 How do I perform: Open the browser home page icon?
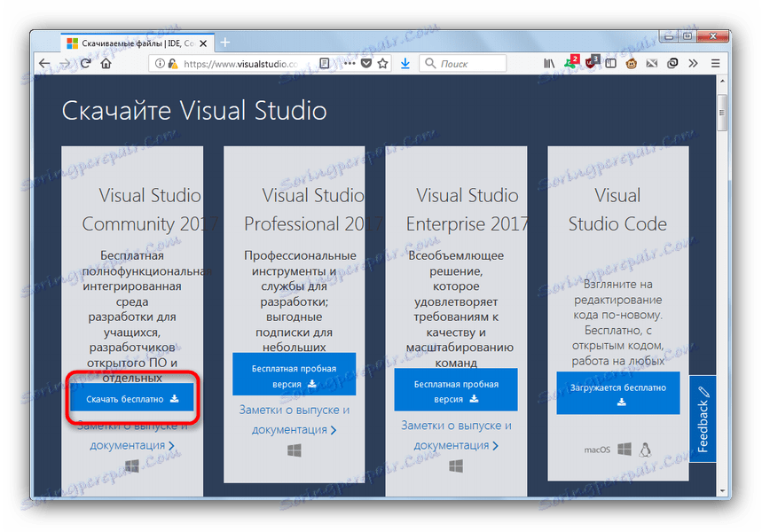(106, 63)
